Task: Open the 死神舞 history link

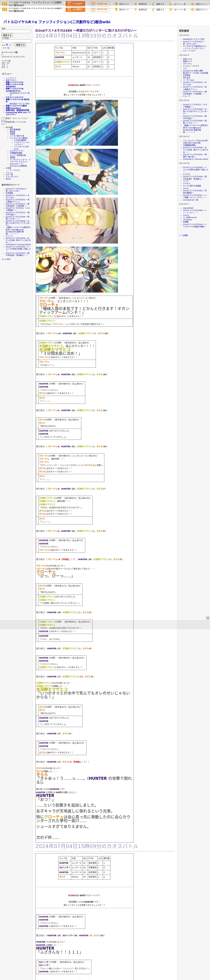Action: 186,222
